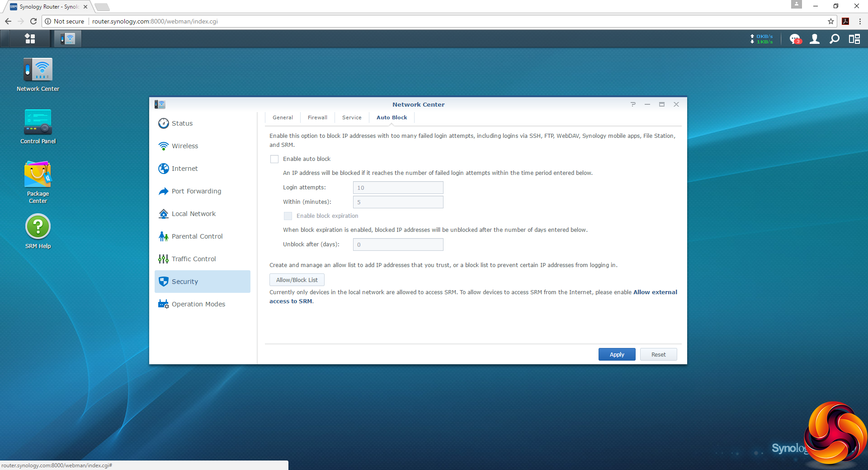This screenshot has width=868, height=470.
Task: Open the Internet section
Action: 203,169
